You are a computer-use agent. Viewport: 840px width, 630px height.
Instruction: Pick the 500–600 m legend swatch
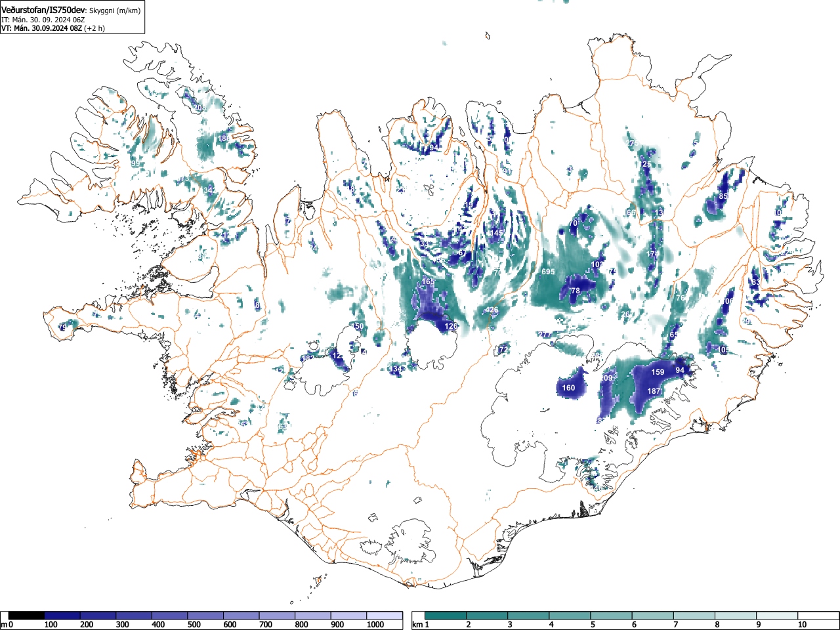pyautogui.click(x=205, y=616)
